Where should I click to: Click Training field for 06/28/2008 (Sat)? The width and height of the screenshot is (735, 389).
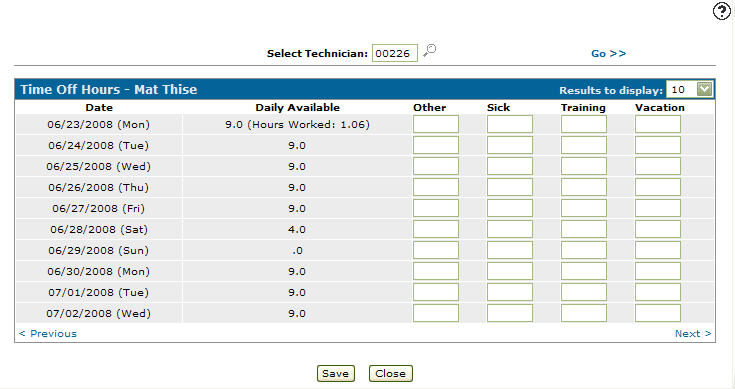click(x=584, y=230)
